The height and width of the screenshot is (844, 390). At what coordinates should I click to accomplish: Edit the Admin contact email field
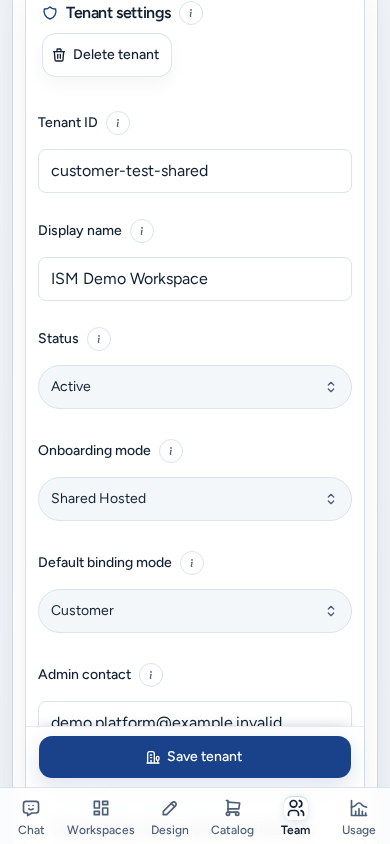point(195,714)
